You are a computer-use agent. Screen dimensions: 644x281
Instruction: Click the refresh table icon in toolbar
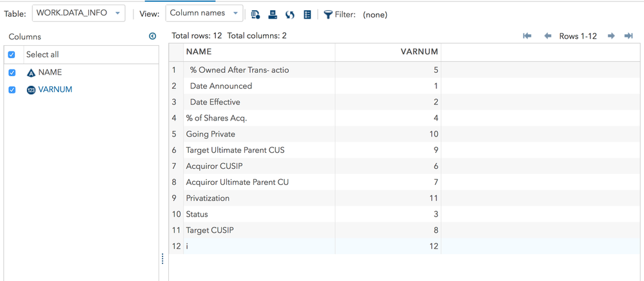pyautogui.click(x=290, y=14)
